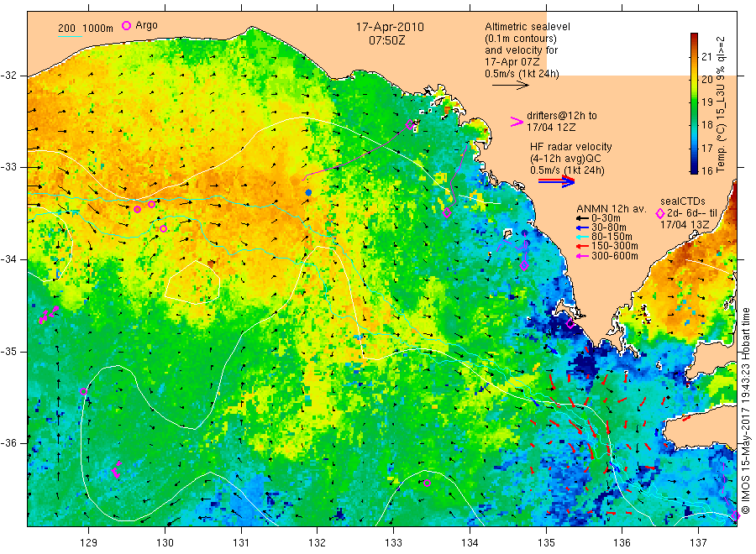This screenshot has height=554, width=756.
Task: Click the black 0-30m legend arrow
Action: click(582, 218)
